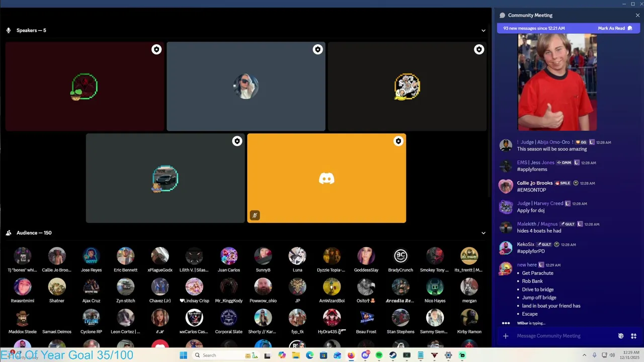Click the 'new here' username in chat

pos(527,264)
